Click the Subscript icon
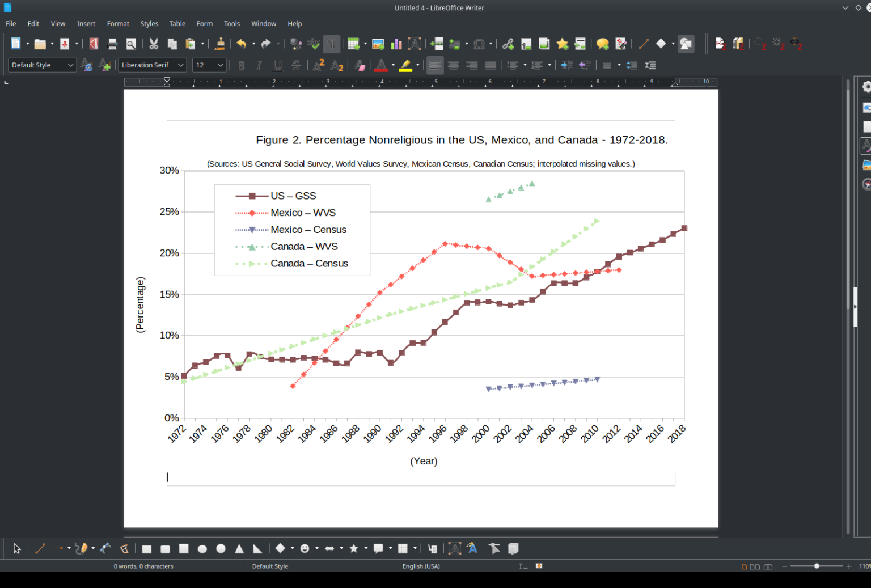Viewport: 871px width, 588px height. coord(337,65)
